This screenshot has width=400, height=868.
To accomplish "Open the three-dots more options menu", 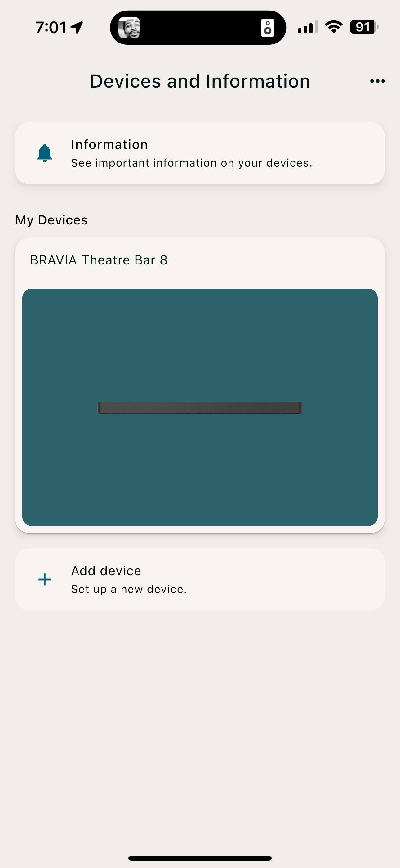I will (377, 81).
